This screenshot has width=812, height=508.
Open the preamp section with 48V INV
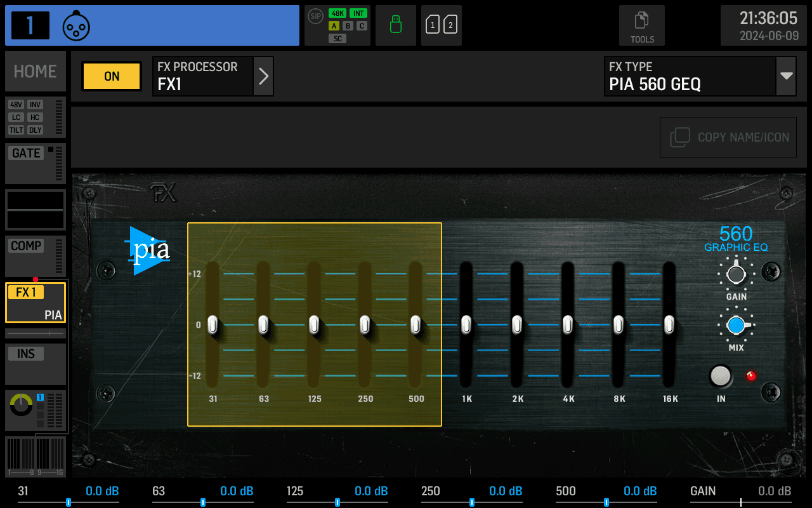click(x=36, y=117)
